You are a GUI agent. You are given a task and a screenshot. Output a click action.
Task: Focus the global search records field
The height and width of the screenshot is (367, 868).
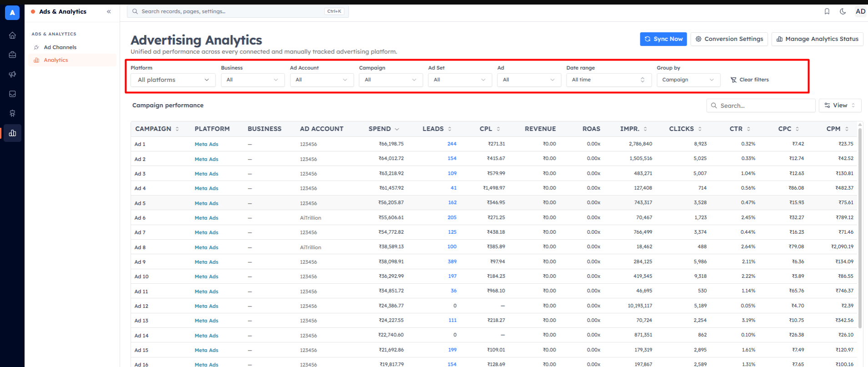(238, 11)
